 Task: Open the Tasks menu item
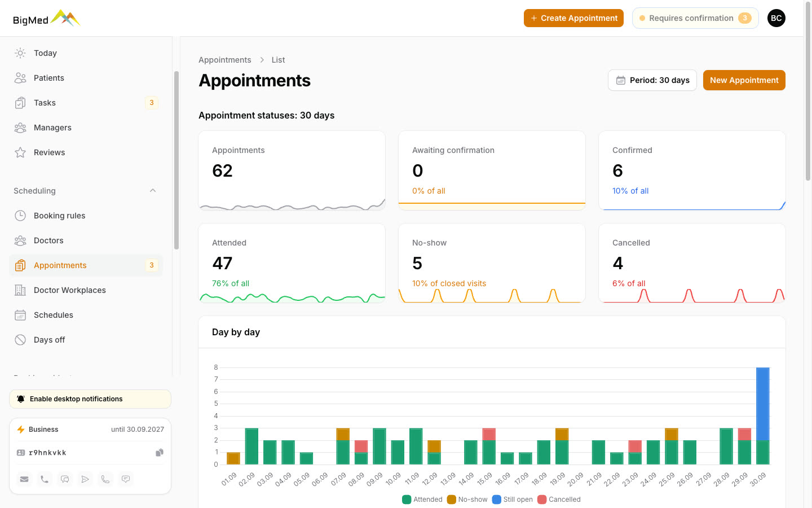coord(86,103)
